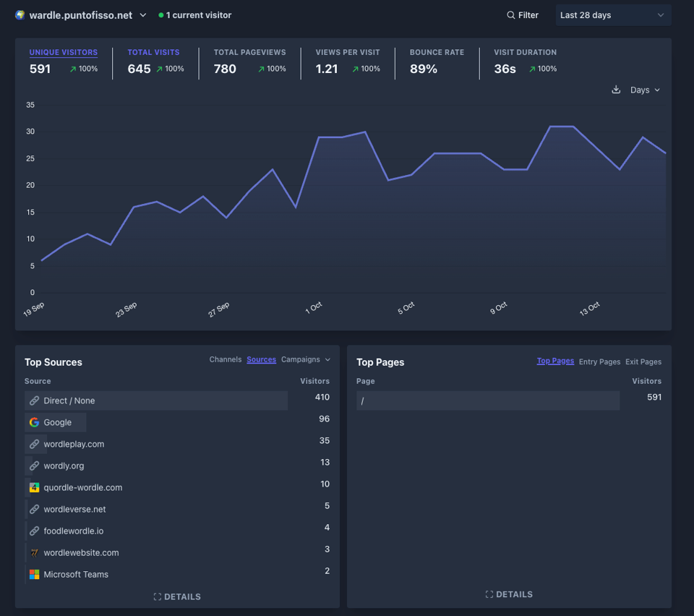Click the Google icon in Top Sources
694x616 pixels.
click(x=34, y=422)
